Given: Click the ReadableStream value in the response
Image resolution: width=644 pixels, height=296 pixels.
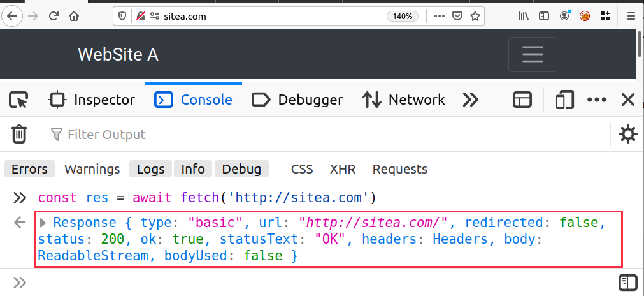Looking at the screenshot, I should (x=93, y=256).
